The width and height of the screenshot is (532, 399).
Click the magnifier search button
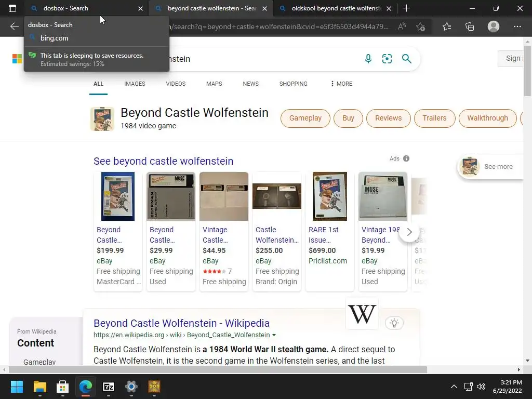pos(406,59)
